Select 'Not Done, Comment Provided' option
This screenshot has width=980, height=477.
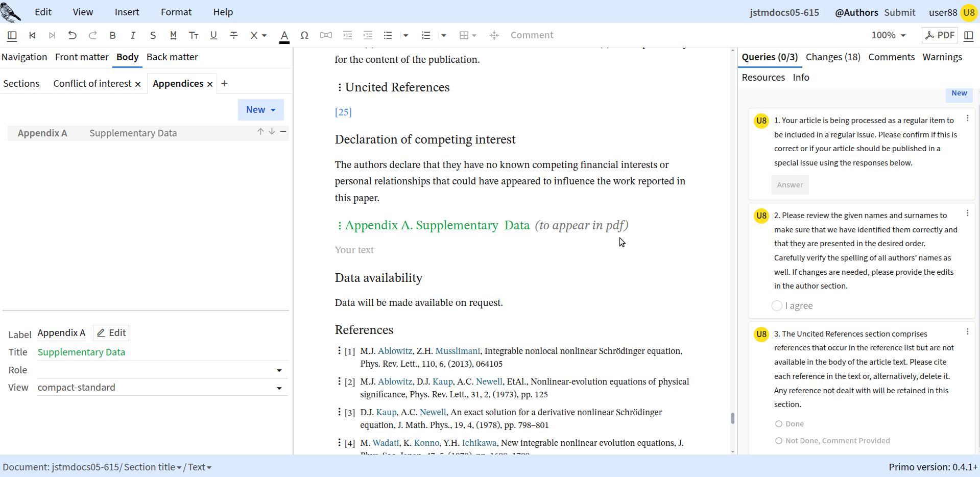(x=779, y=441)
